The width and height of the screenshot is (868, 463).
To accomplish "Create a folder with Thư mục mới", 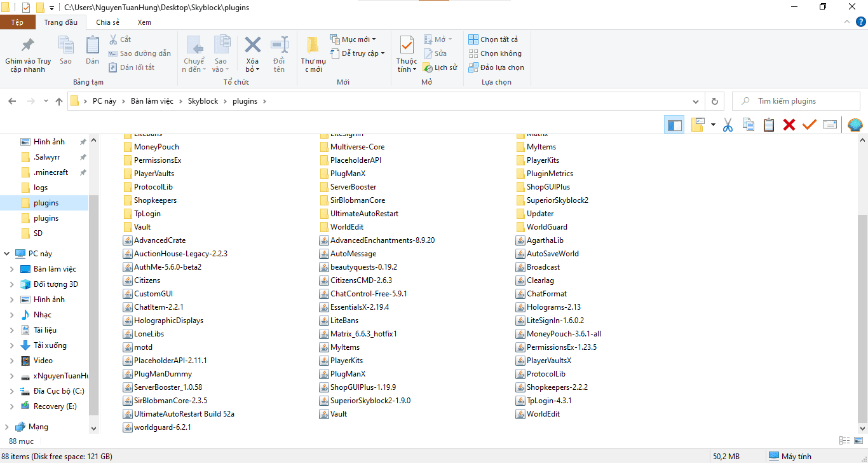I will pyautogui.click(x=313, y=54).
